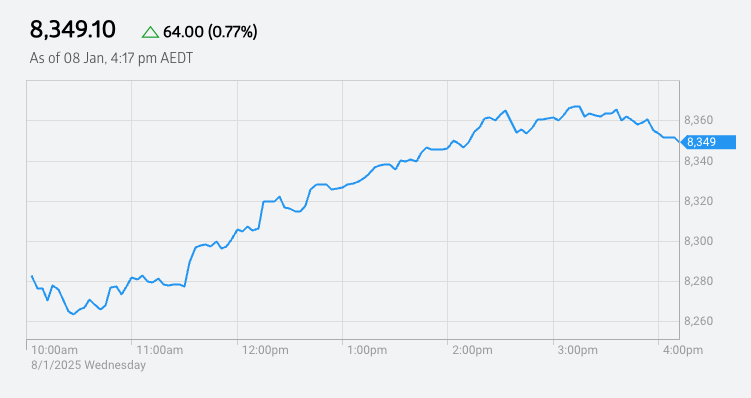Image resolution: width=751 pixels, height=398 pixels.
Task: Click the 64.00 (0.77%) change text
Action: pyautogui.click(x=210, y=32)
